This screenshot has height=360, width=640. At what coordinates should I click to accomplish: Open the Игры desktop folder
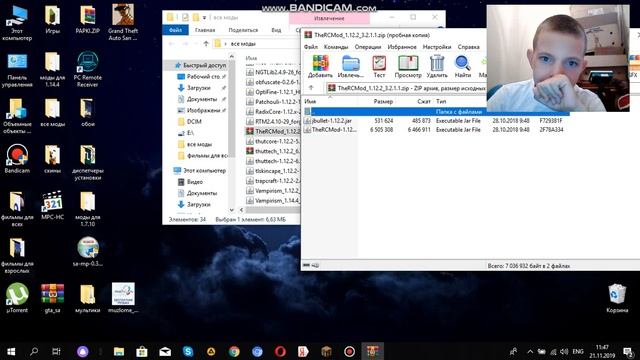coord(52,20)
